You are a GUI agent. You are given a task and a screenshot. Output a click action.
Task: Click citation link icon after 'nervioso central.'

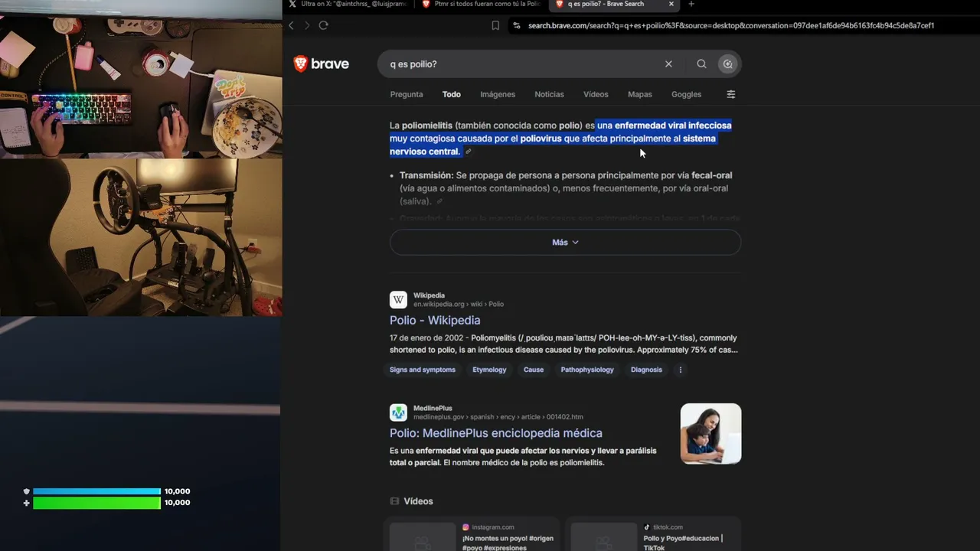tap(469, 152)
